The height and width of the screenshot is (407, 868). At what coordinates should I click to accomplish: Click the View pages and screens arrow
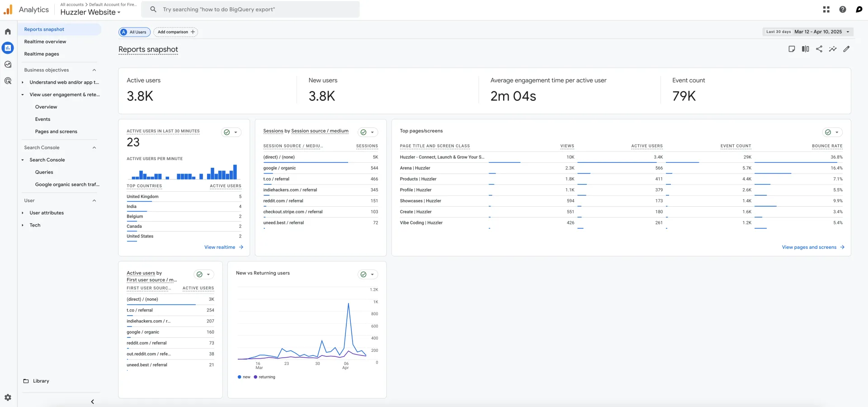click(842, 247)
